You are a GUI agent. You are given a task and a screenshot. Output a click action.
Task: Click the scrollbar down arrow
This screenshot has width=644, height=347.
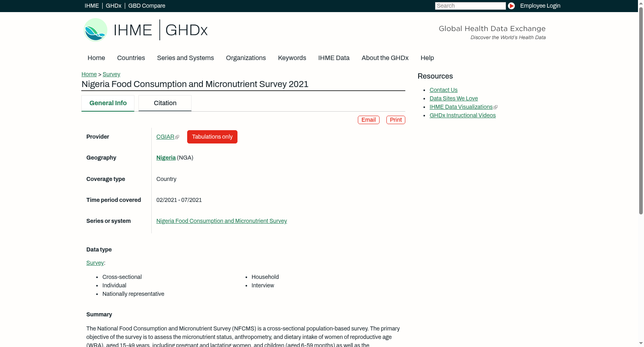641,344
